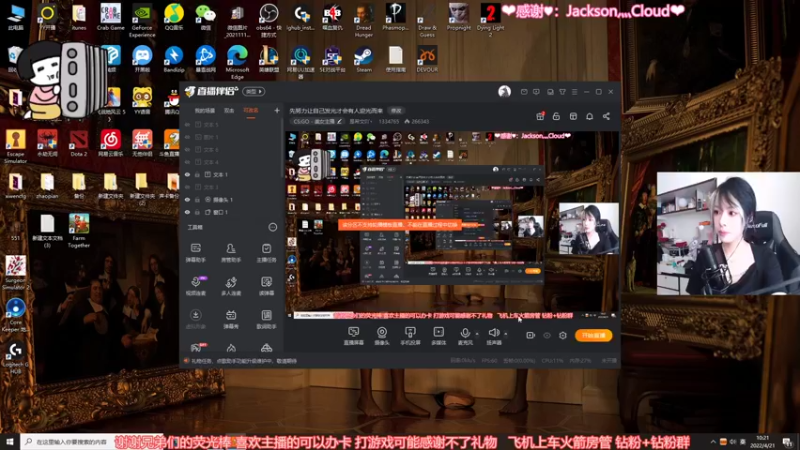
Task: Toggle visibility of layer 文本 4
Action: point(187,162)
